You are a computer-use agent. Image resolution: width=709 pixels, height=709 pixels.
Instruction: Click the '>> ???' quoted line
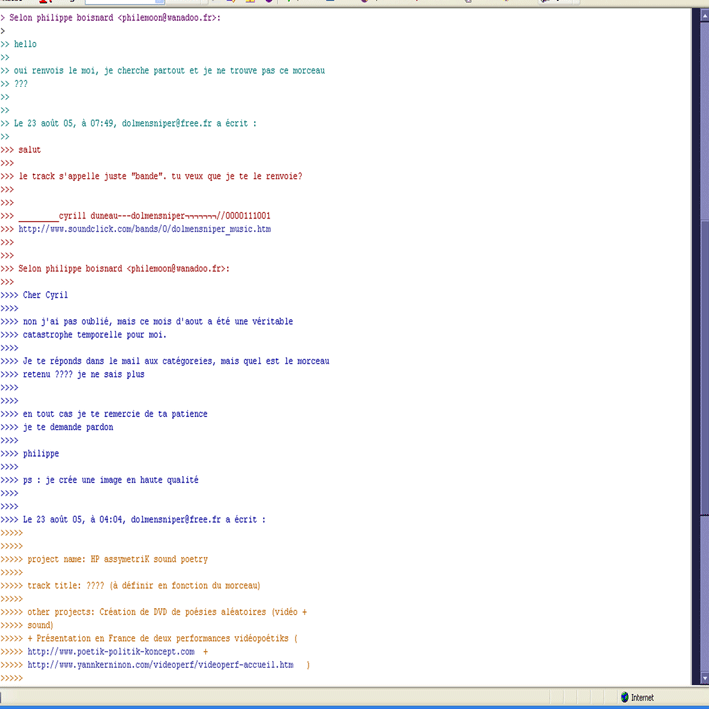point(14,84)
